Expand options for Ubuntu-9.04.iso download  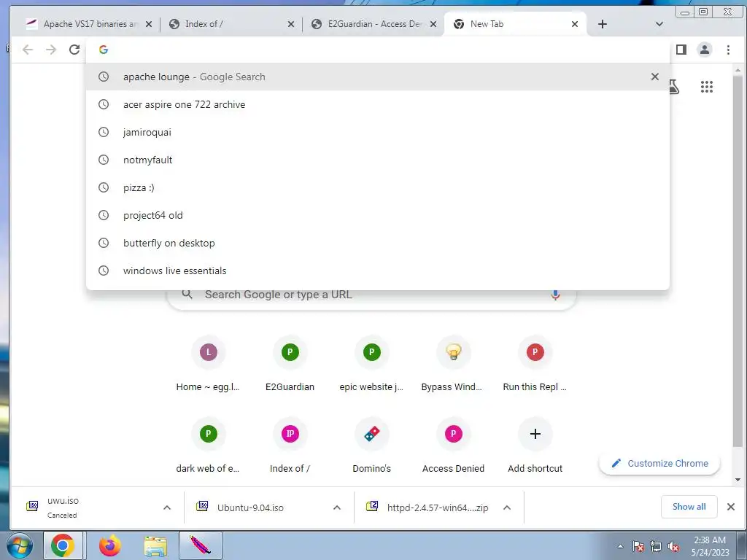[x=337, y=507]
